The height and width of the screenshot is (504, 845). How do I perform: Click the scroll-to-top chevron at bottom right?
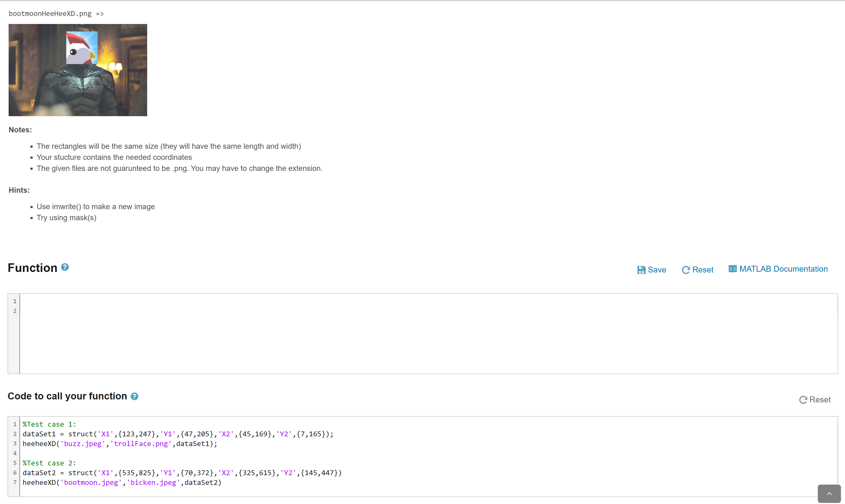[829, 493]
